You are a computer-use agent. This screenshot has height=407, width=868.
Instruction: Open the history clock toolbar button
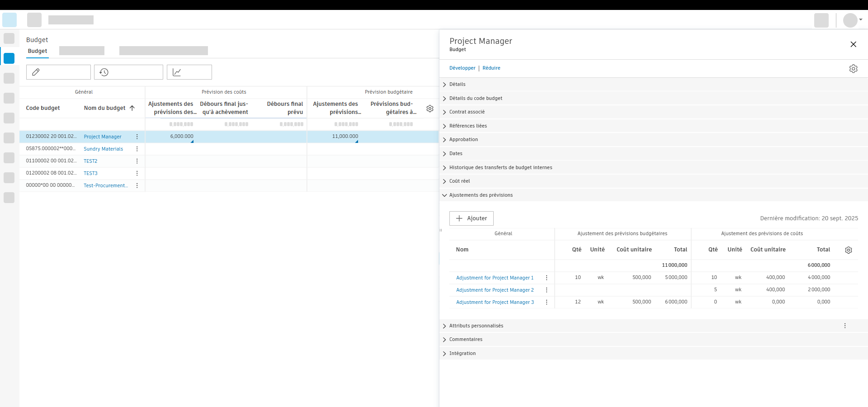tap(128, 72)
